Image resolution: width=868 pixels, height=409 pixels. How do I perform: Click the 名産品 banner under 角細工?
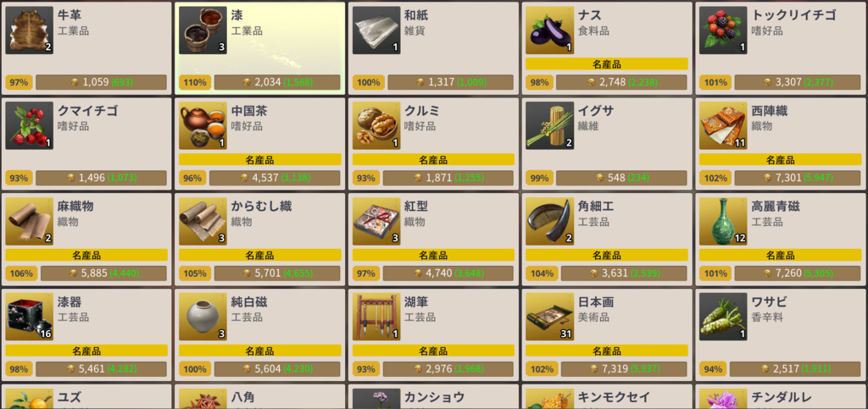pos(607,255)
